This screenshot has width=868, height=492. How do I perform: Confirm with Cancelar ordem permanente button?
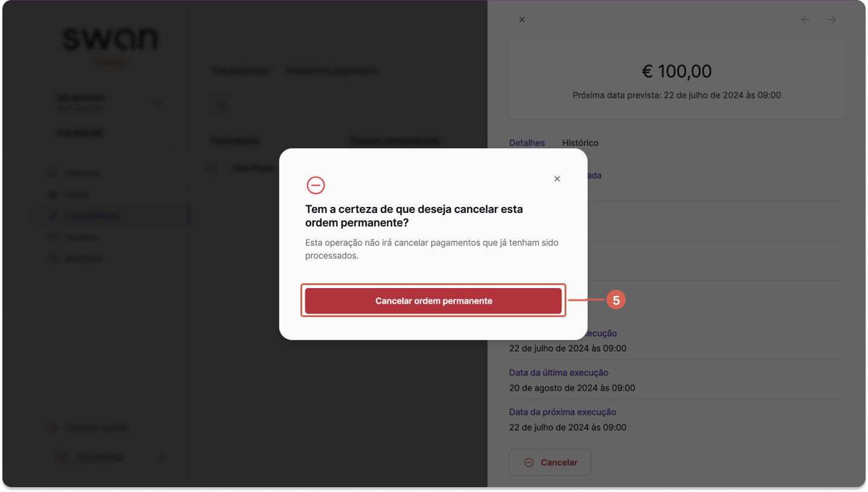tap(433, 301)
